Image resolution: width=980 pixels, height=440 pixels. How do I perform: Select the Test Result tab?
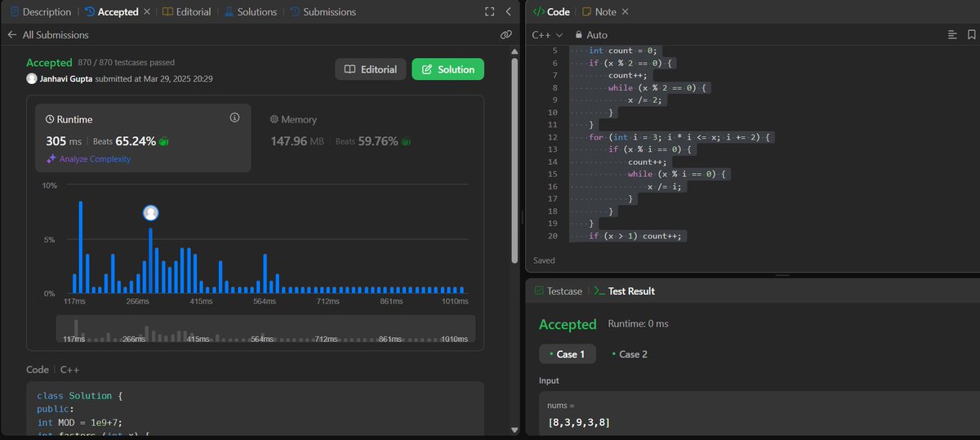coord(624,291)
